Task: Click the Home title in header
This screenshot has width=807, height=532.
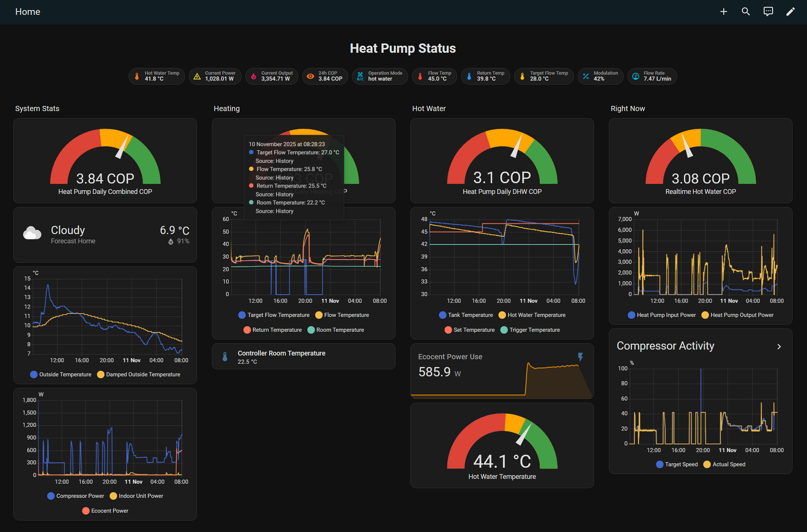Action: click(x=28, y=12)
